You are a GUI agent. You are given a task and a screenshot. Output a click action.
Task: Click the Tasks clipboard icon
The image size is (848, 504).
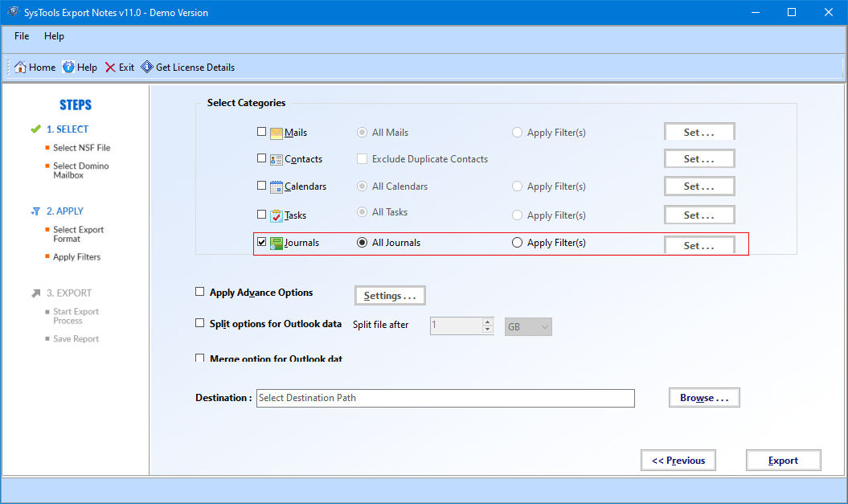[x=276, y=215]
